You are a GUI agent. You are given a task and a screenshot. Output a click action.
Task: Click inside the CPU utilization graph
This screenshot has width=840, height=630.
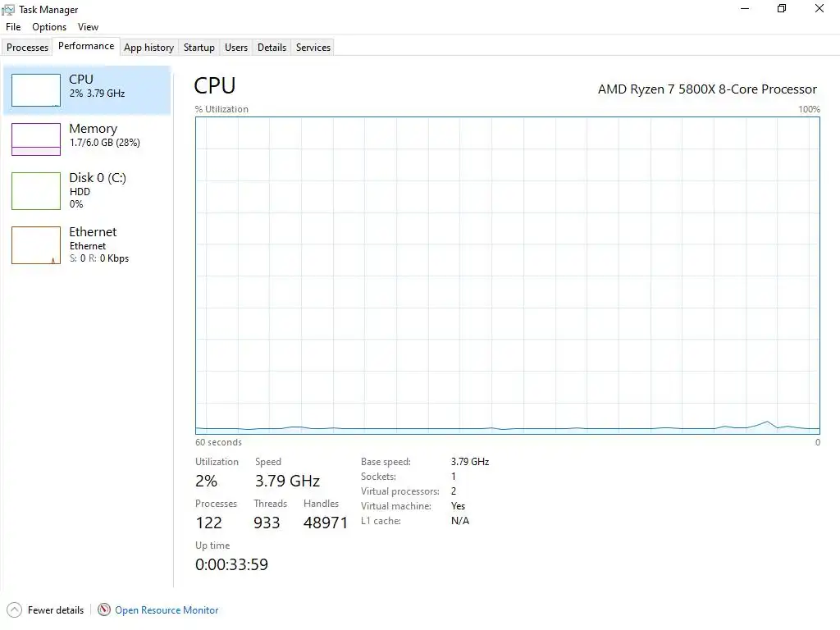507,276
